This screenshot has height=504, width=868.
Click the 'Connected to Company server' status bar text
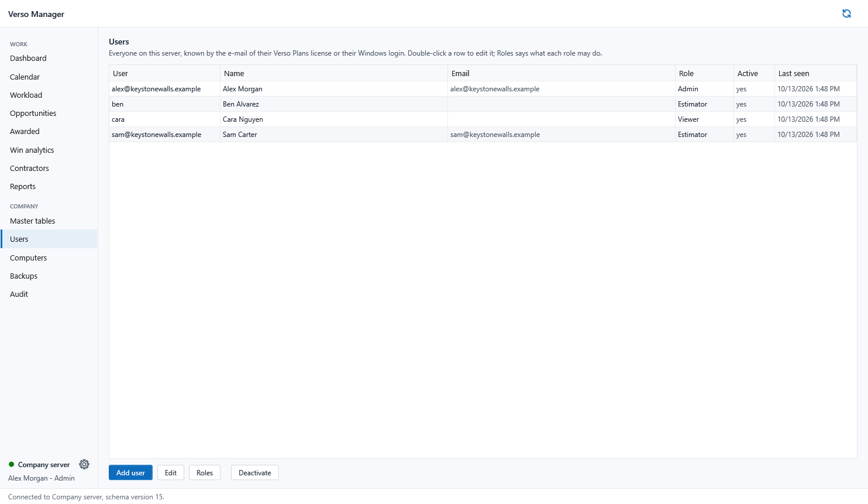(x=86, y=497)
